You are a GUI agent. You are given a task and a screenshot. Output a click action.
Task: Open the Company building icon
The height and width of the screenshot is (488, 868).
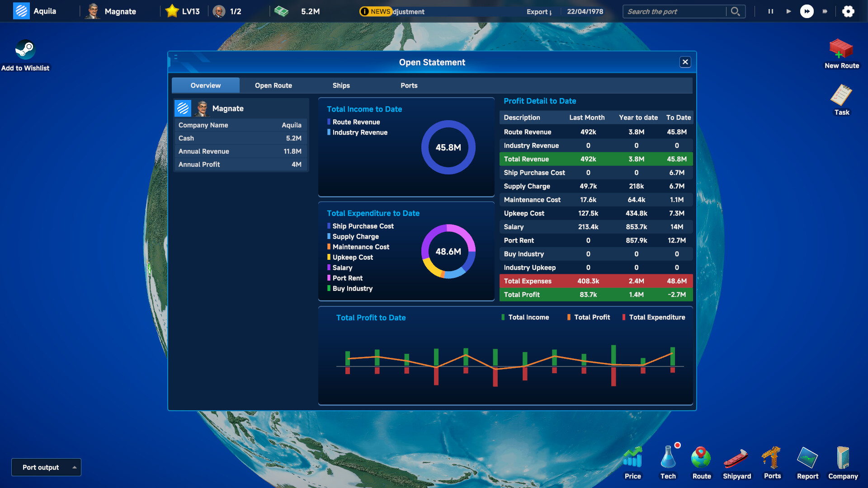tap(843, 458)
